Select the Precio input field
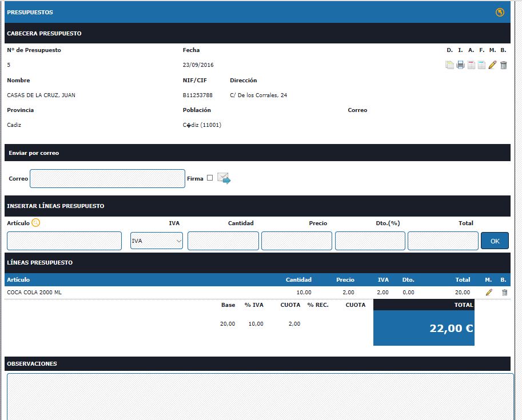 click(297, 241)
